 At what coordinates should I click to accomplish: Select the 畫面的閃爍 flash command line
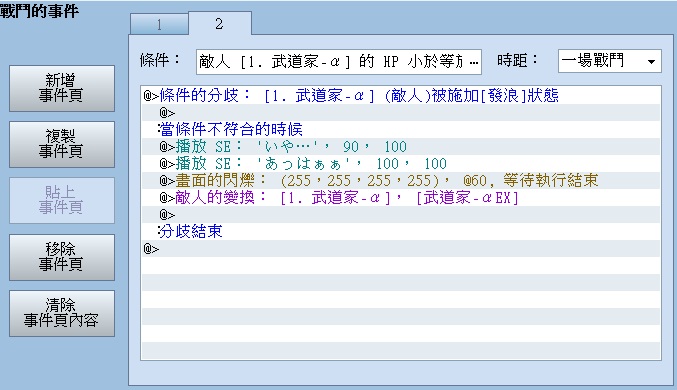tap(401, 181)
